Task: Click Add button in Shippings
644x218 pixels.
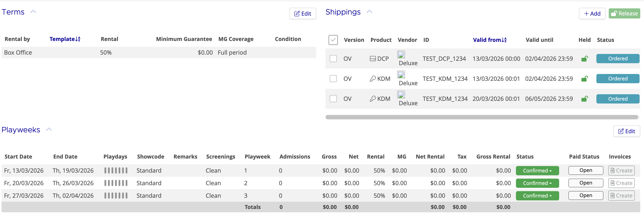Action: 592,13
